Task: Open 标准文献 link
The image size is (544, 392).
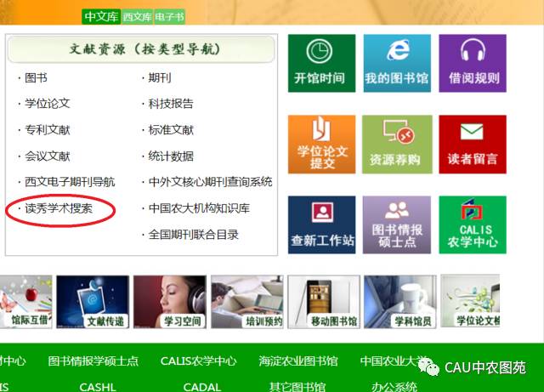Action: (x=171, y=130)
